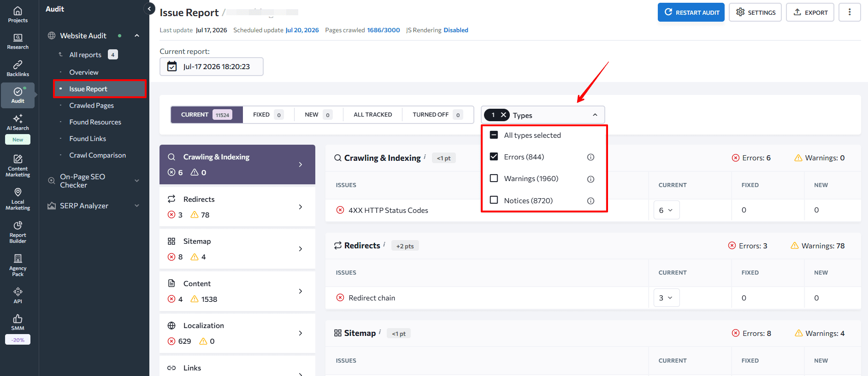Open the 4XX HTTP Status Codes count dropdown
Screen dimensions: 868x376
(666, 210)
